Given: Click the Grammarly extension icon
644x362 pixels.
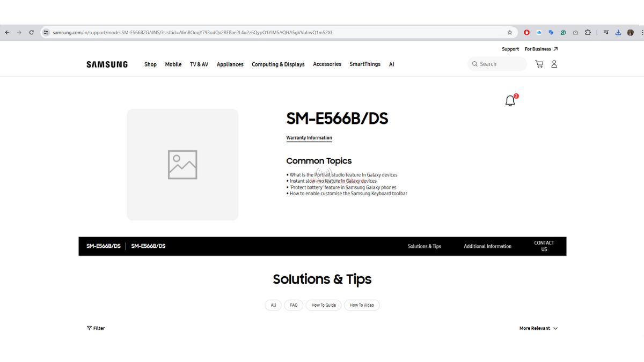Looking at the screenshot, I should point(563,33).
